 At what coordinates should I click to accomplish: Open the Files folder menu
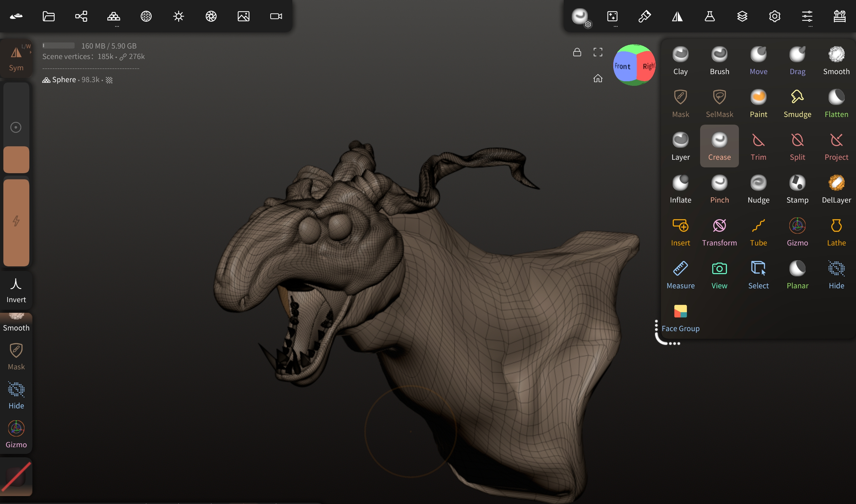[x=49, y=16]
